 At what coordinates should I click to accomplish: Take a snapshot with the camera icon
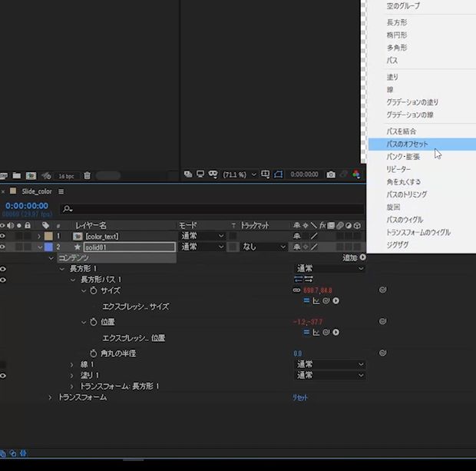pos(331,174)
